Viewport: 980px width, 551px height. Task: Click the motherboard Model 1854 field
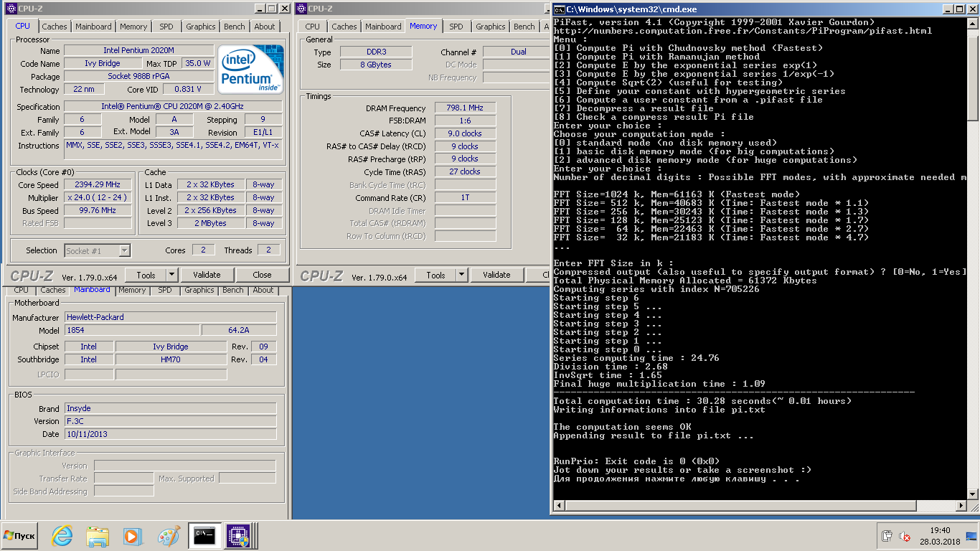pos(132,330)
